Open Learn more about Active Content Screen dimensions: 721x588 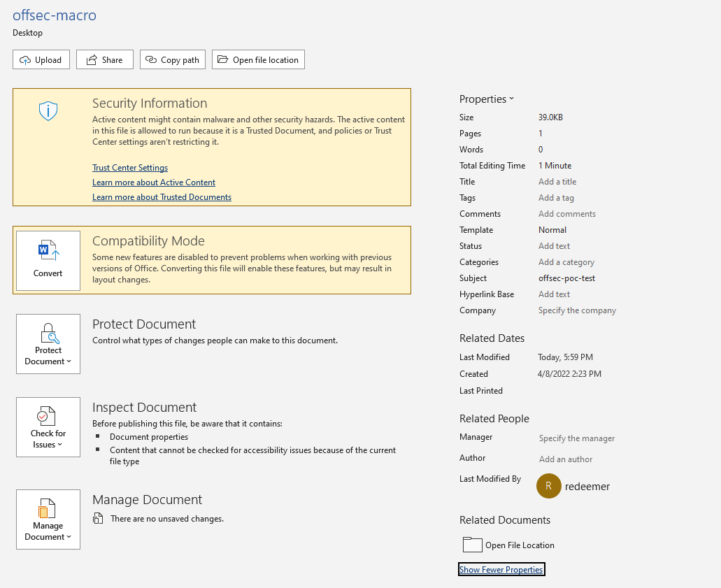(x=153, y=182)
